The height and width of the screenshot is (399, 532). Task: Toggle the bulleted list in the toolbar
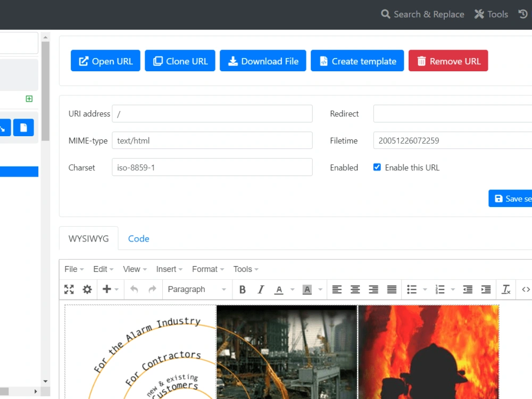(x=412, y=289)
